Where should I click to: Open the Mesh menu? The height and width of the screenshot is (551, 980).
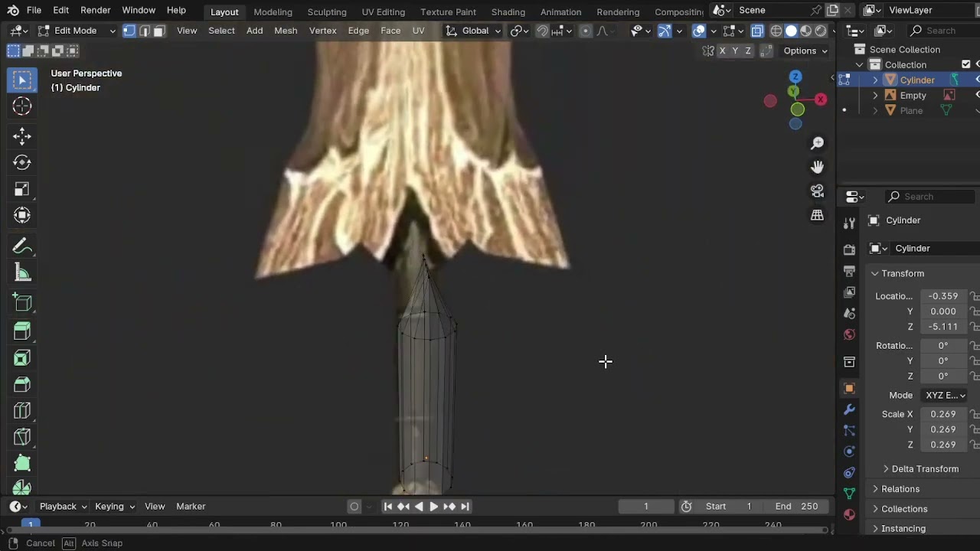click(286, 31)
